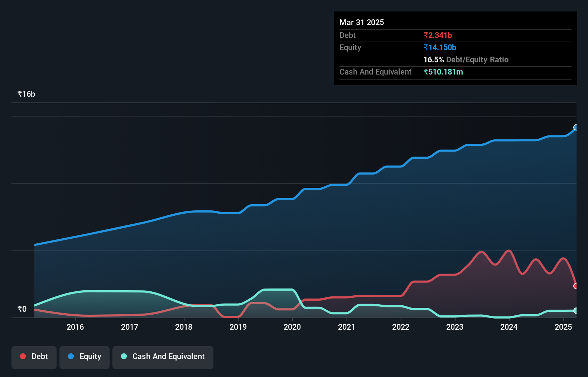The height and width of the screenshot is (377, 588).
Task: Click the ₹2.341b debt value in tooltip
Action: (x=438, y=35)
